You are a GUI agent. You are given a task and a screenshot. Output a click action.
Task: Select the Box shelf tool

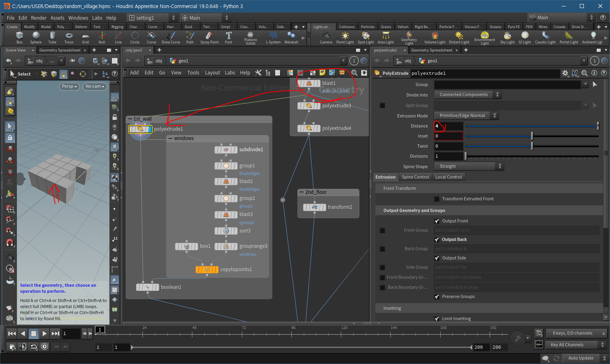point(19,37)
